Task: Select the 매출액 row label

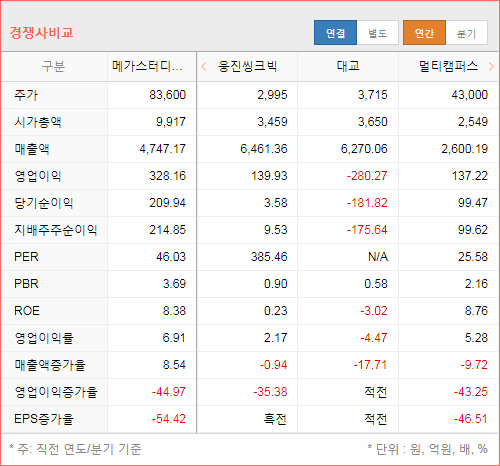Action: point(32,149)
